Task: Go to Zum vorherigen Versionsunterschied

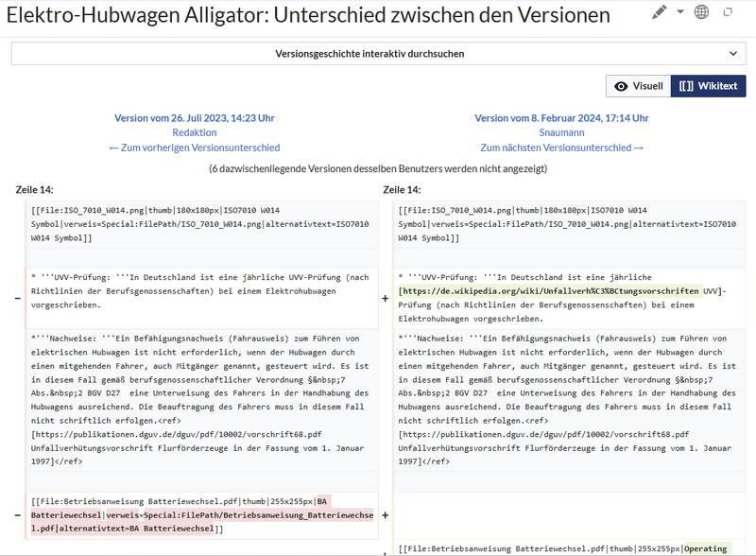Action: tap(195, 148)
